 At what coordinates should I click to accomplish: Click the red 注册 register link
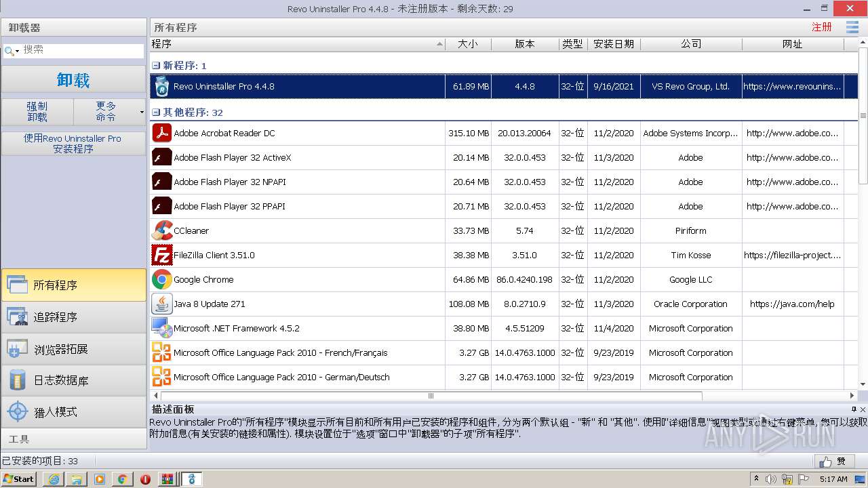[822, 27]
